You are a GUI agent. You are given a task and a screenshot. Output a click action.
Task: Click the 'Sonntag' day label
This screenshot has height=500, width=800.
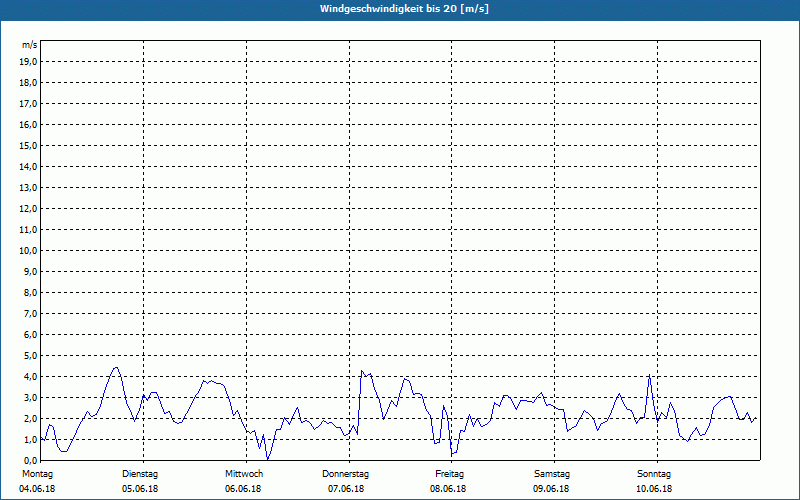(x=654, y=474)
